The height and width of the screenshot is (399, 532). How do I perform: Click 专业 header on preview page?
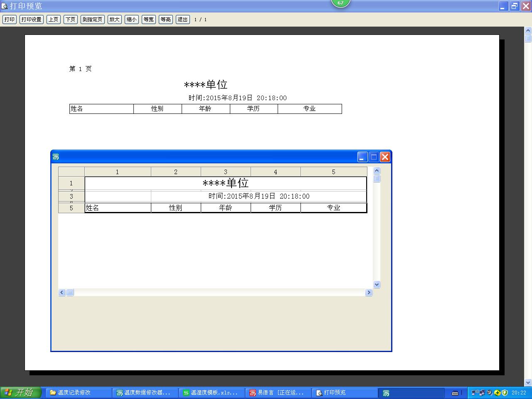click(310, 109)
